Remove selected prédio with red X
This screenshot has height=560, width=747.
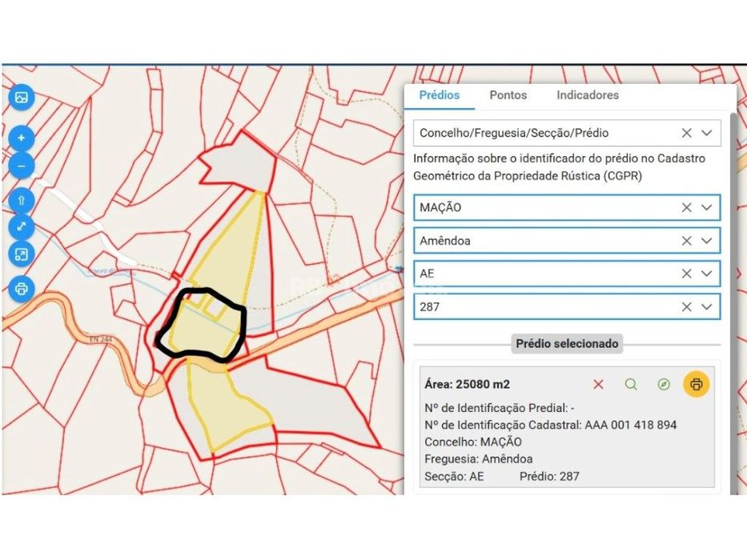pos(598,384)
